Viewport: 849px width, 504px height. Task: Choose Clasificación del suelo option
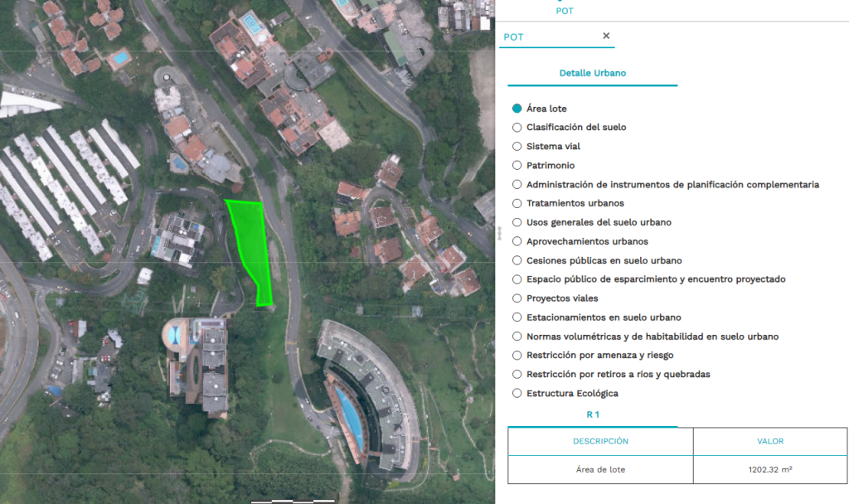tap(517, 128)
